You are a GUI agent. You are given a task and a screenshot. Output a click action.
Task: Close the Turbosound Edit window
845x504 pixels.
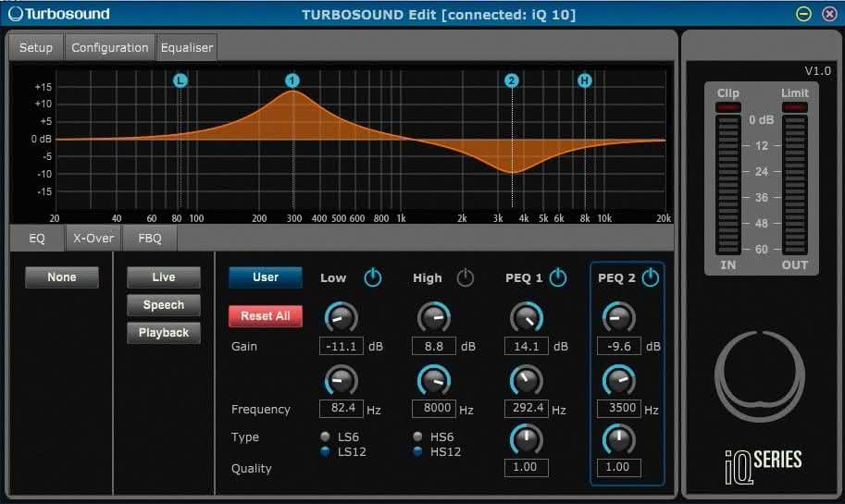point(829,14)
